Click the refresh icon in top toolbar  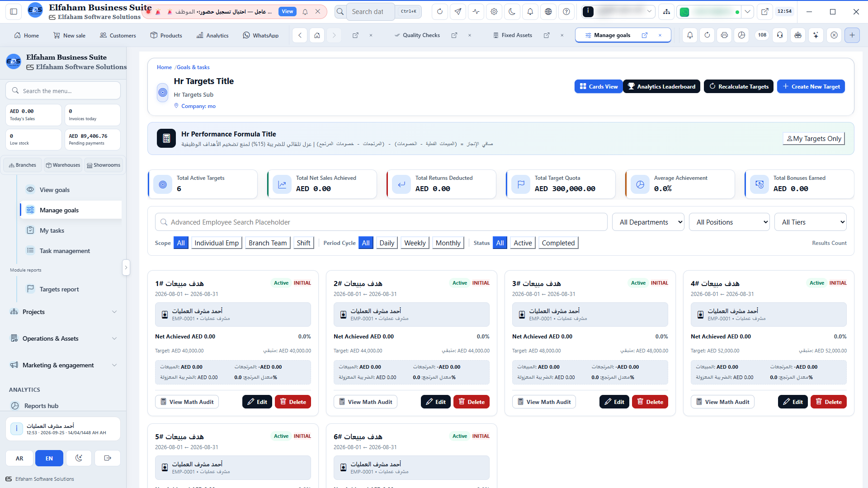pyautogui.click(x=440, y=12)
